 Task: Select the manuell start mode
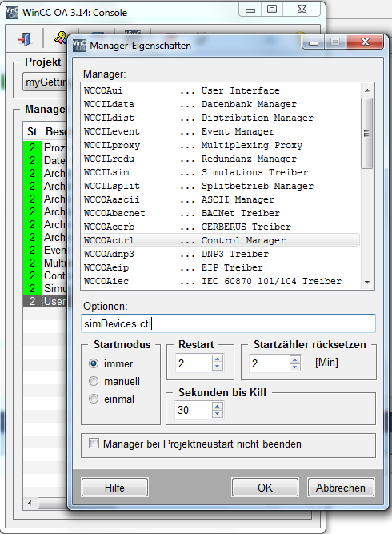(x=94, y=381)
